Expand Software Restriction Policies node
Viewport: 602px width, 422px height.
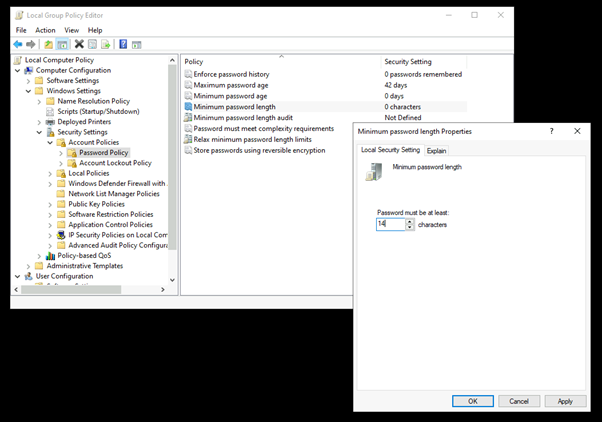tap(50, 215)
